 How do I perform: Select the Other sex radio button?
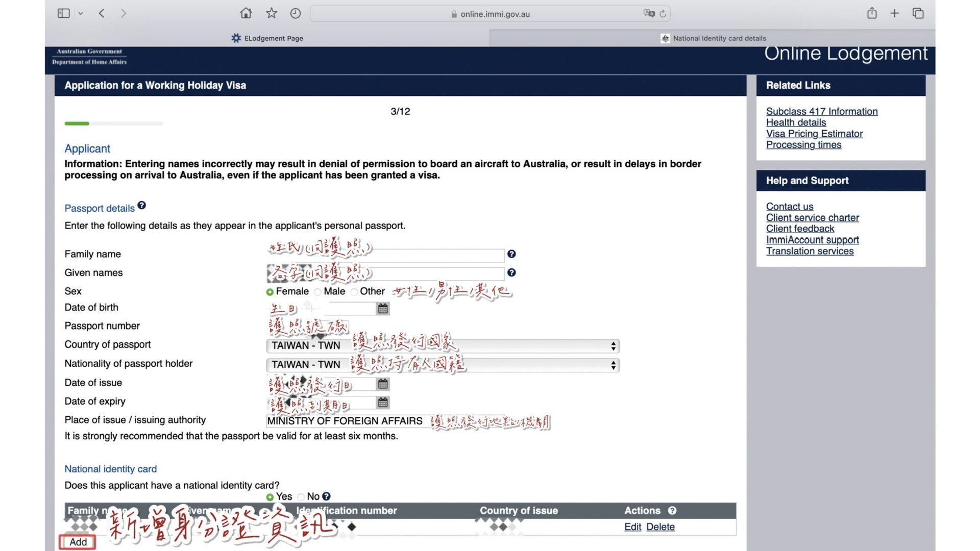[354, 292]
